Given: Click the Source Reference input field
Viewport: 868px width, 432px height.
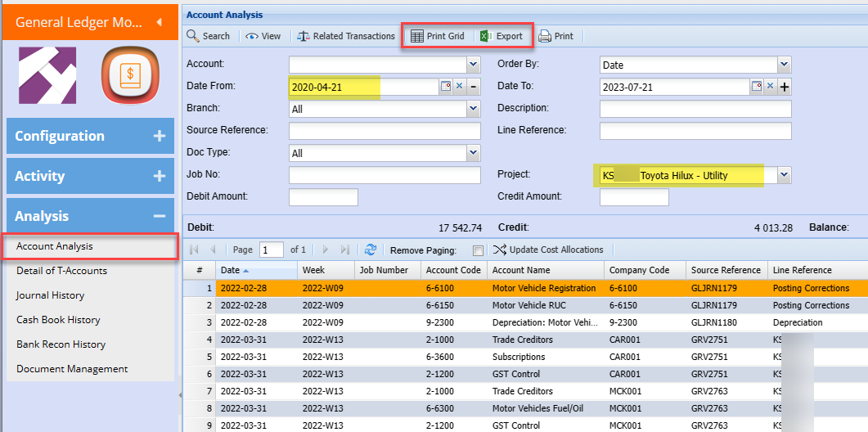Looking at the screenshot, I should 385,131.
